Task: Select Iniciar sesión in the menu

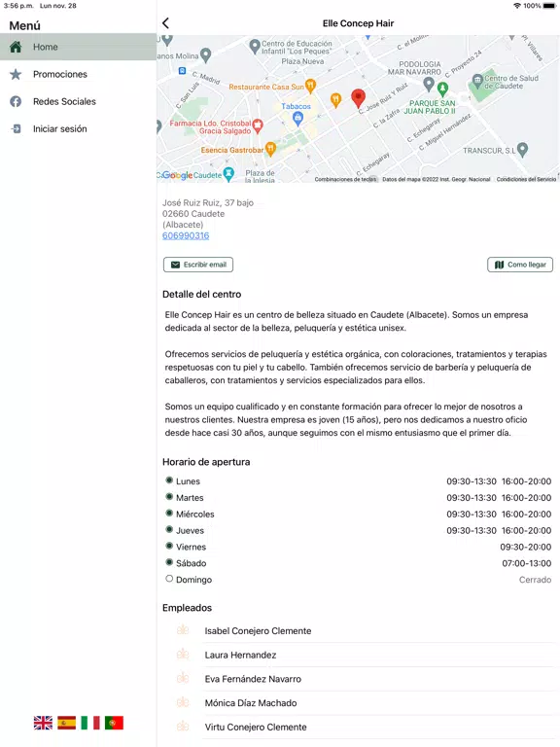Action: coord(78,128)
